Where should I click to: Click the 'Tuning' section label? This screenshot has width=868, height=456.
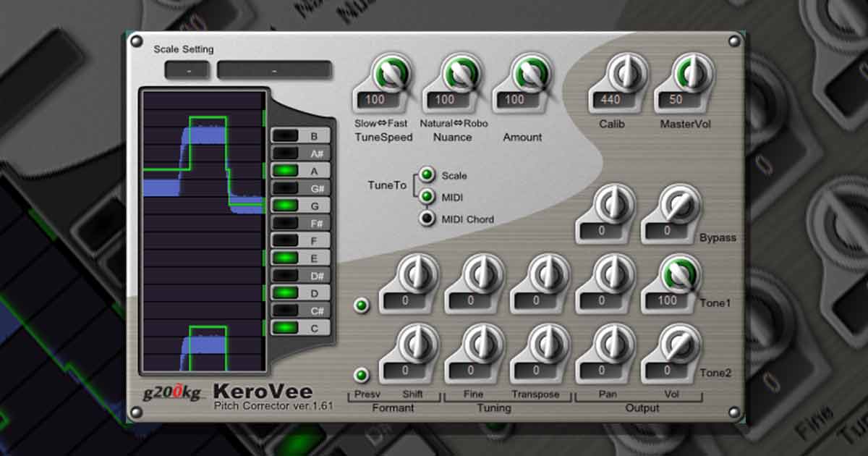(495, 408)
